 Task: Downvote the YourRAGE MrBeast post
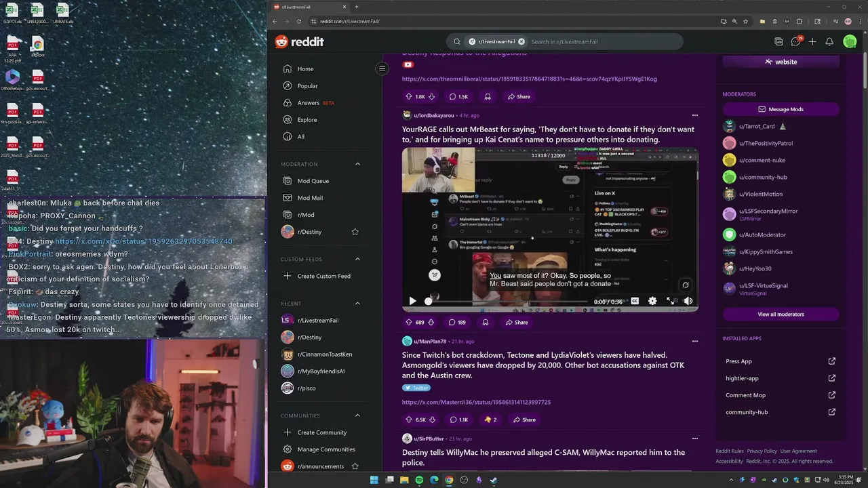[x=431, y=323]
